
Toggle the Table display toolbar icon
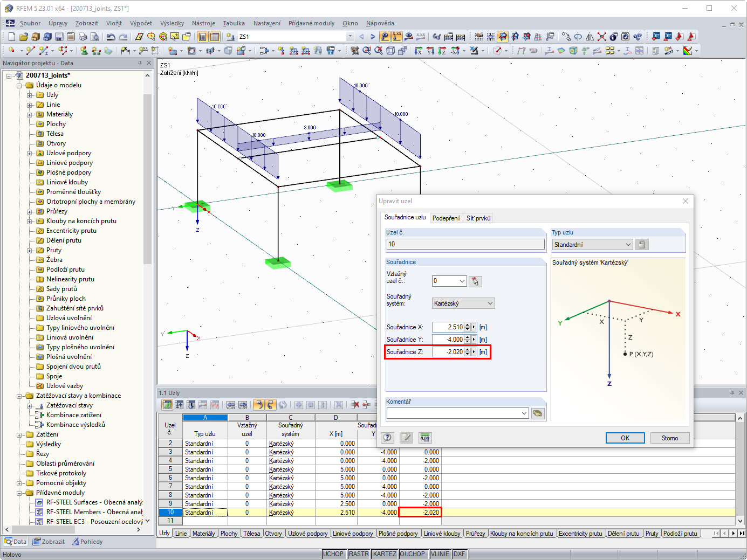215,37
